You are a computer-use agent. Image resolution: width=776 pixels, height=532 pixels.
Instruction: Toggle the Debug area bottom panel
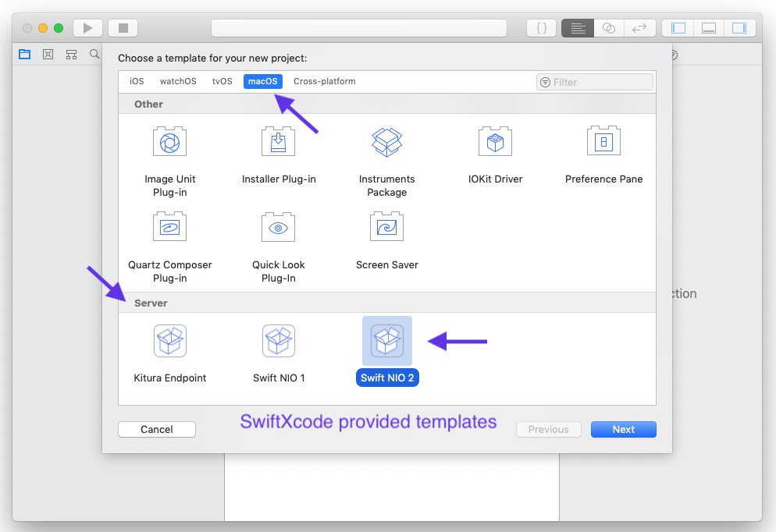(709, 28)
